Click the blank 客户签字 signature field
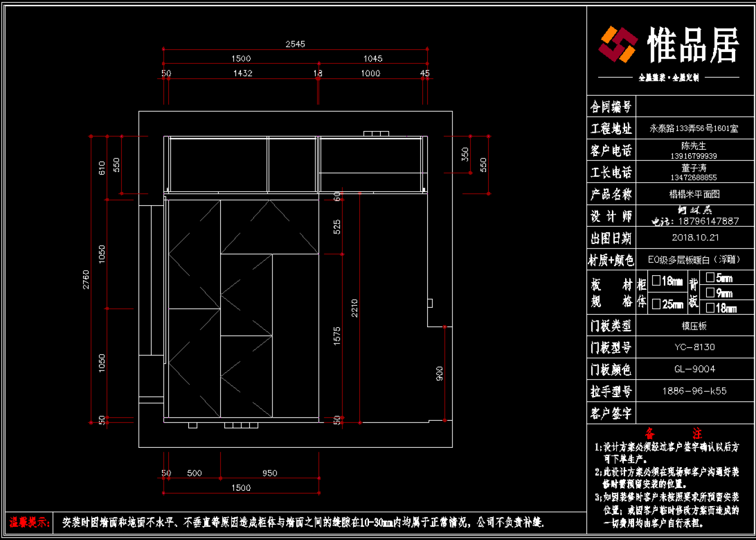 pyautogui.click(x=695, y=413)
